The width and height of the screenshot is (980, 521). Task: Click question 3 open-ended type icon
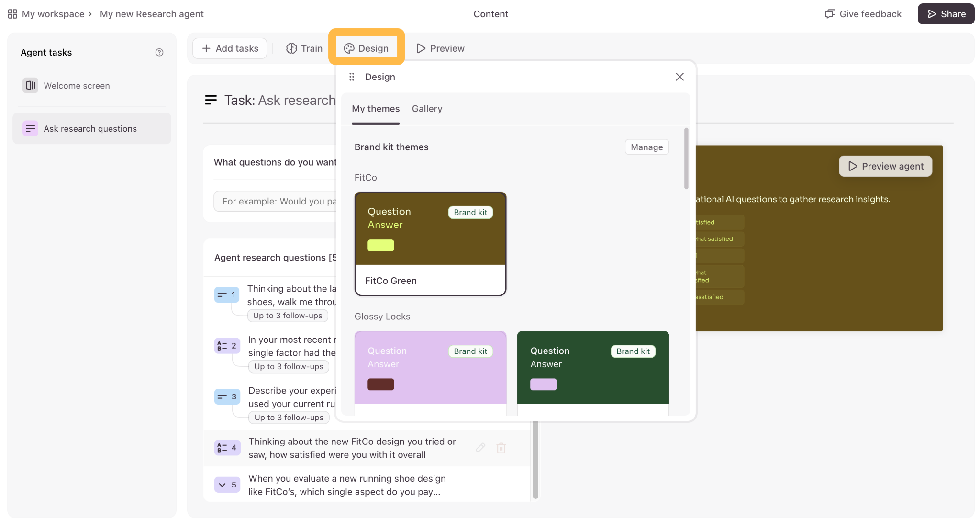(227, 396)
